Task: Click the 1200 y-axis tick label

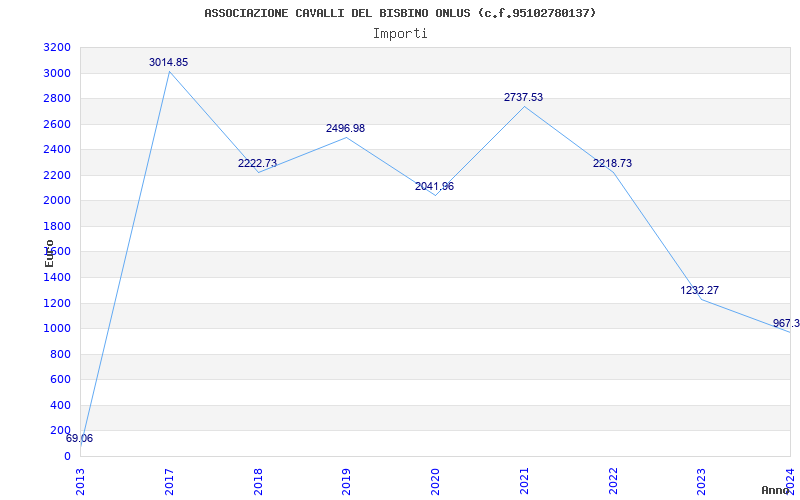Action: pos(57,304)
